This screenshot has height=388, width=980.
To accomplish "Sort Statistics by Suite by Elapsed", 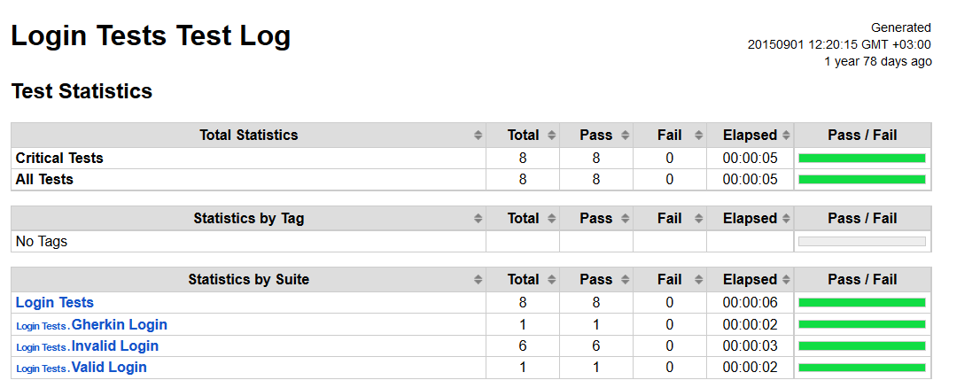I will [x=786, y=279].
